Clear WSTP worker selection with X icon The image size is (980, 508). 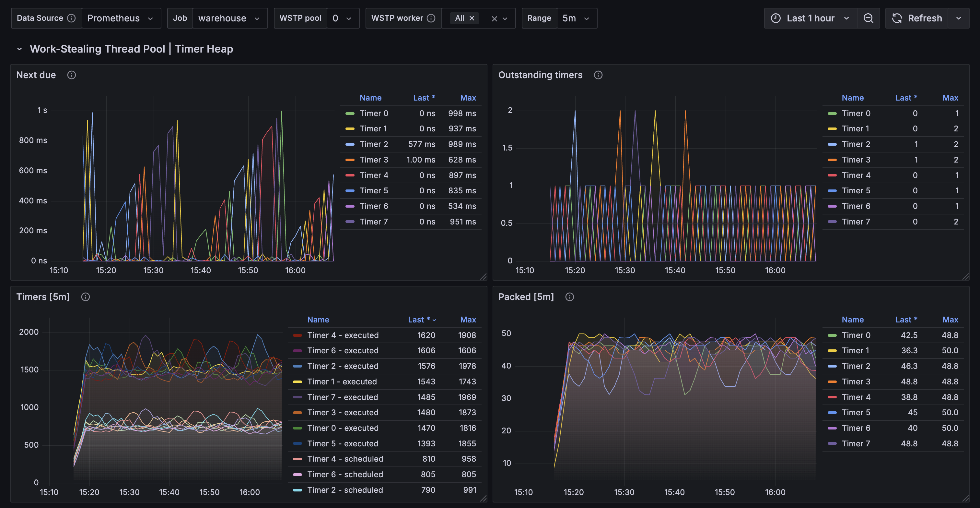pos(494,18)
